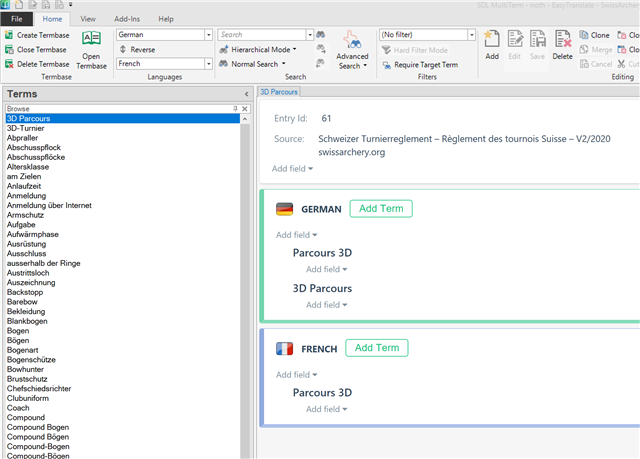Select the term Anmeldung über Internet
This screenshot has height=459, width=640.
[49, 205]
